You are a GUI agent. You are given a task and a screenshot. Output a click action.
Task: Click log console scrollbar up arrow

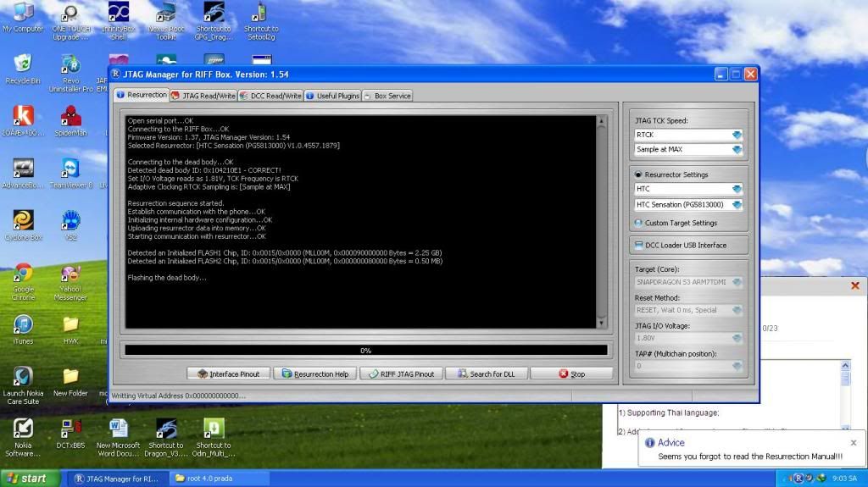[x=601, y=120]
